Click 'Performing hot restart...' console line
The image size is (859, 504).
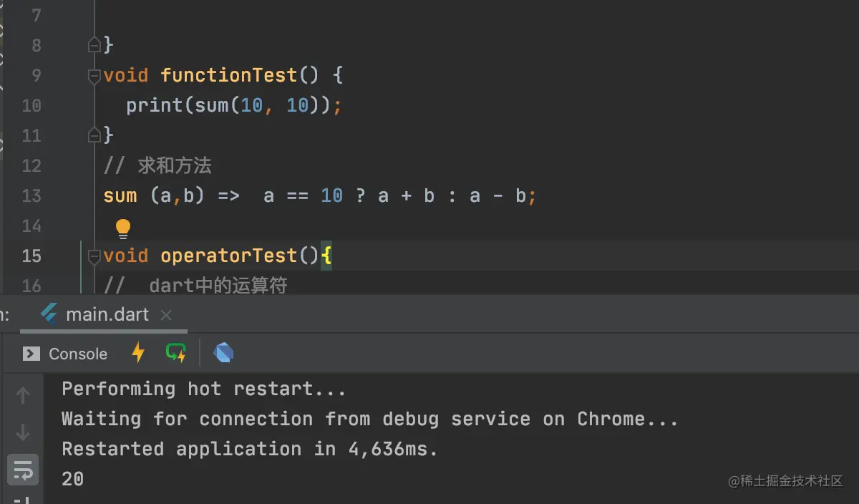click(204, 389)
